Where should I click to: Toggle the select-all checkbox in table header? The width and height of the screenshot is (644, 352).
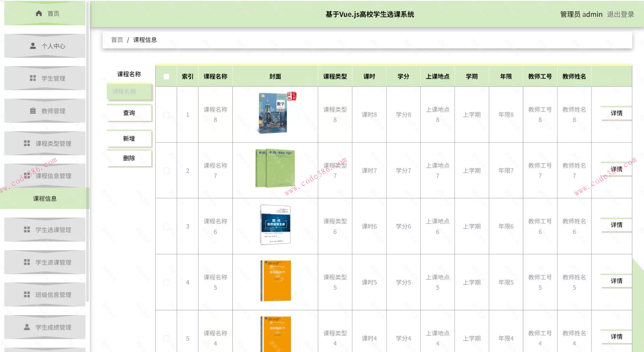[x=166, y=77]
